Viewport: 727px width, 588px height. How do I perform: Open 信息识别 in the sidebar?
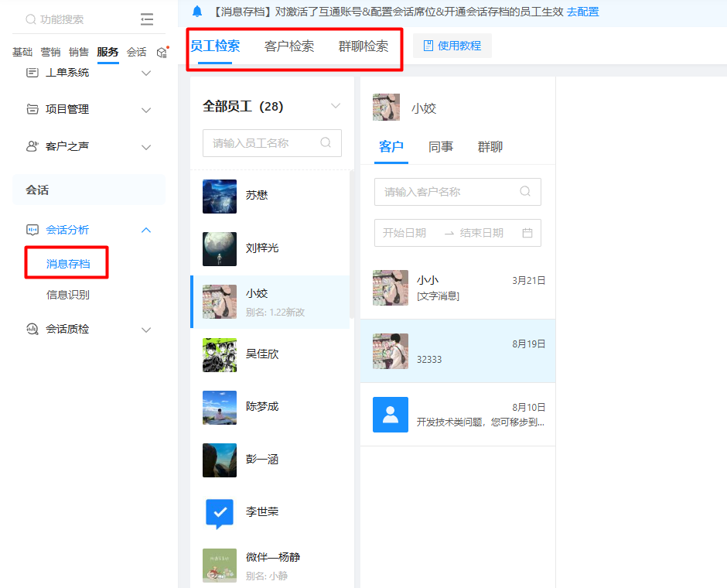[x=68, y=295]
